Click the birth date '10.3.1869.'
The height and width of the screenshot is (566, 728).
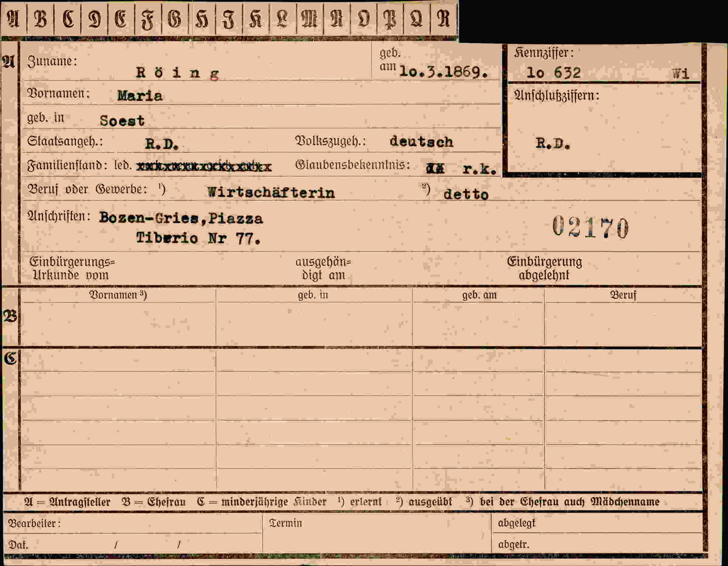click(x=444, y=72)
